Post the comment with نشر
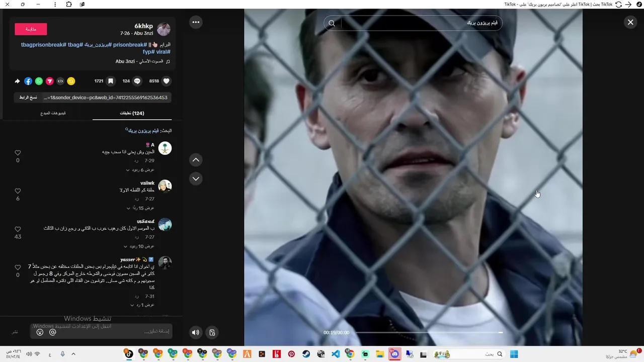644x362 pixels. (x=15, y=332)
